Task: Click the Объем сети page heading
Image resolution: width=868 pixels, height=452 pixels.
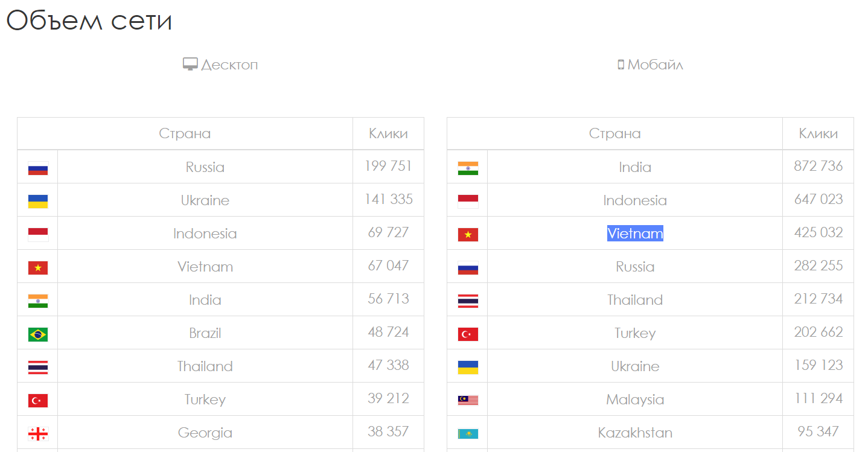Action: (x=89, y=20)
